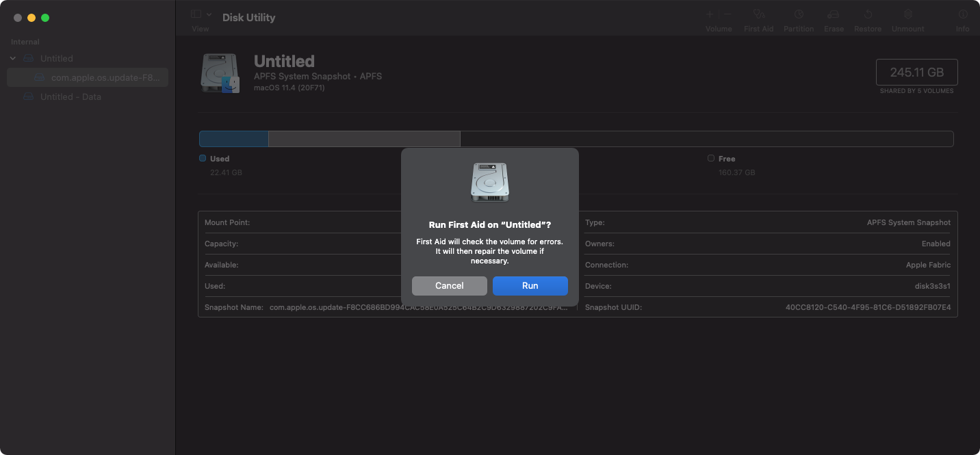Show Info using the toolbar icon
The image size is (980, 455).
[x=963, y=14]
